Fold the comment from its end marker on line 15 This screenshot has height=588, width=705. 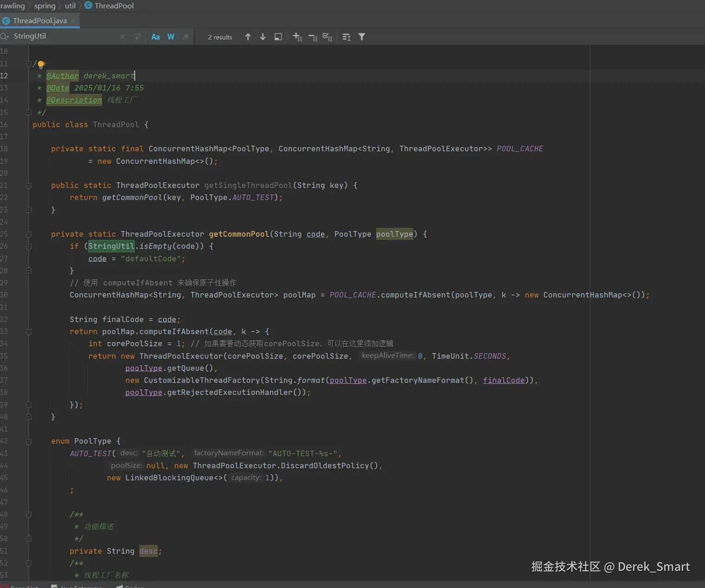click(29, 113)
